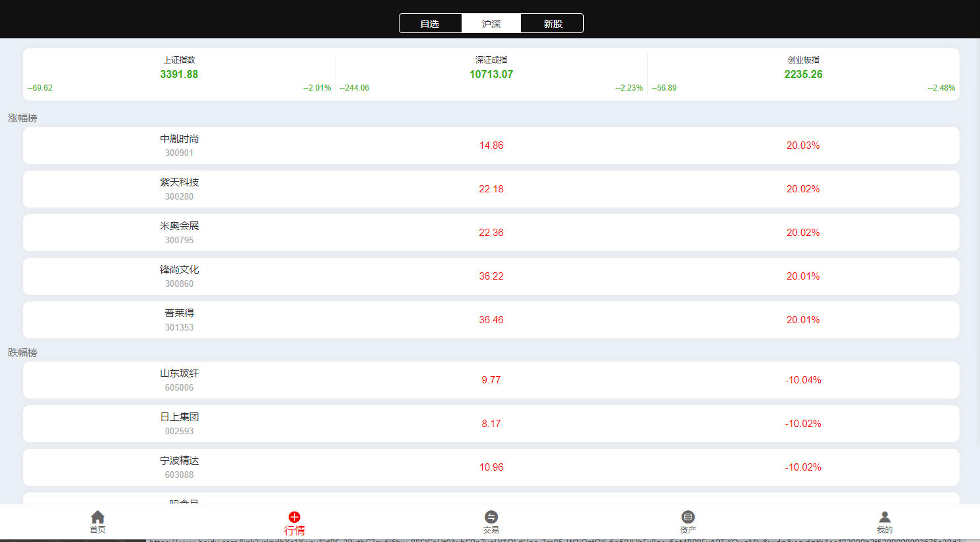This screenshot has height=542, width=980.
Task: Click the -2.01% index change
Action: coord(317,88)
